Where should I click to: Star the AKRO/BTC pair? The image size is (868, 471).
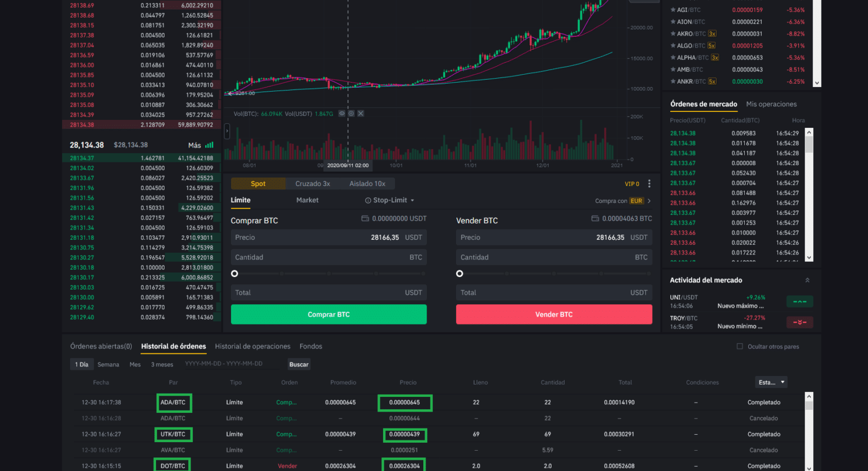[x=672, y=33]
